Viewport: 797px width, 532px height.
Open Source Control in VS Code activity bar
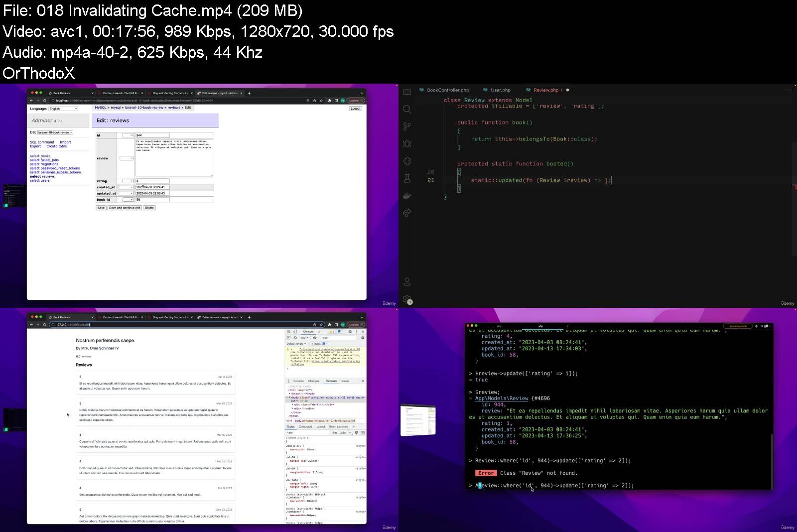(x=407, y=127)
